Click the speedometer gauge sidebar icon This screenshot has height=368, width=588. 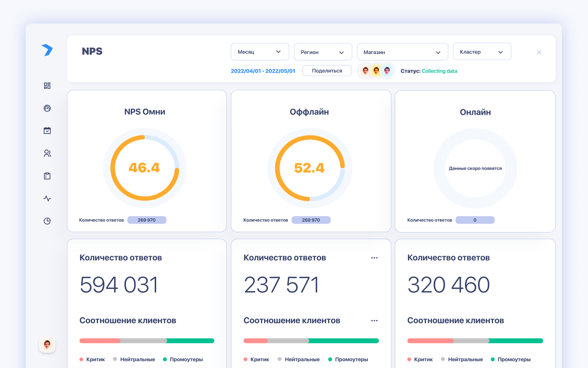(47, 108)
